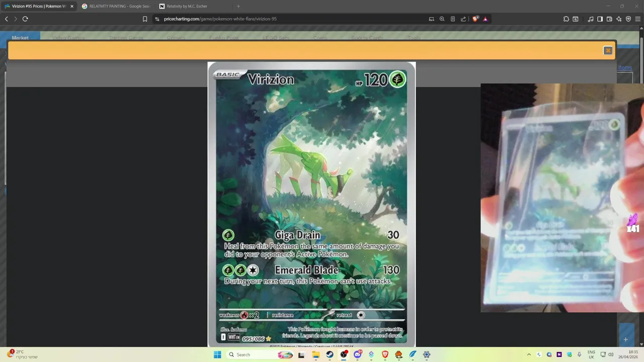The image size is (644, 362).
Task: Open the purple N tray icon
Action: coord(559,354)
